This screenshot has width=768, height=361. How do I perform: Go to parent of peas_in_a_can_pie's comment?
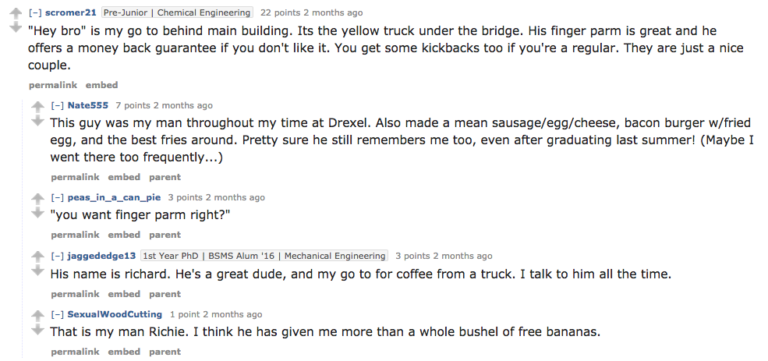pyautogui.click(x=165, y=235)
